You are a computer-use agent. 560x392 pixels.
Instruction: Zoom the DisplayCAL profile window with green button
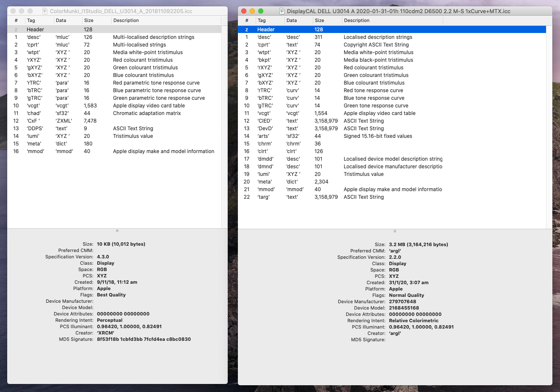[x=261, y=11]
